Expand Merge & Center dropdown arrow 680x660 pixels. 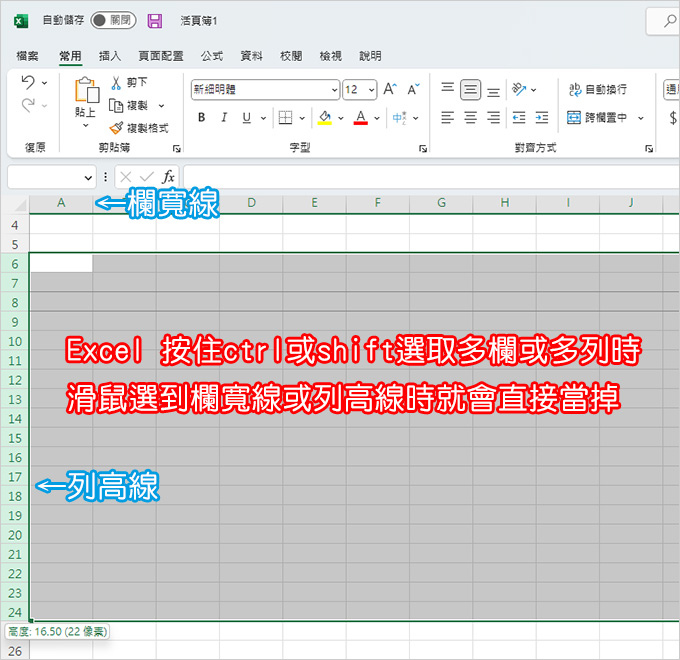tap(641, 118)
